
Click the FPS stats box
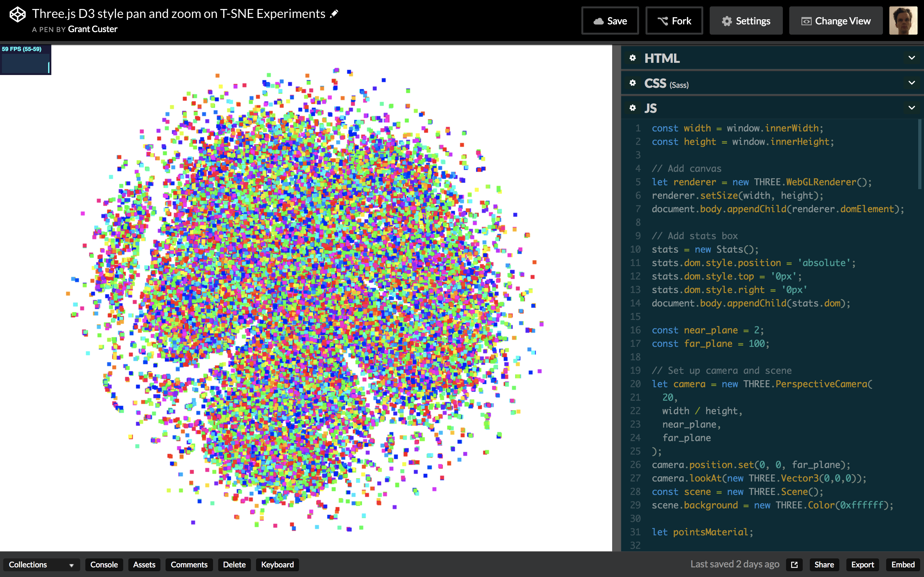coord(26,60)
